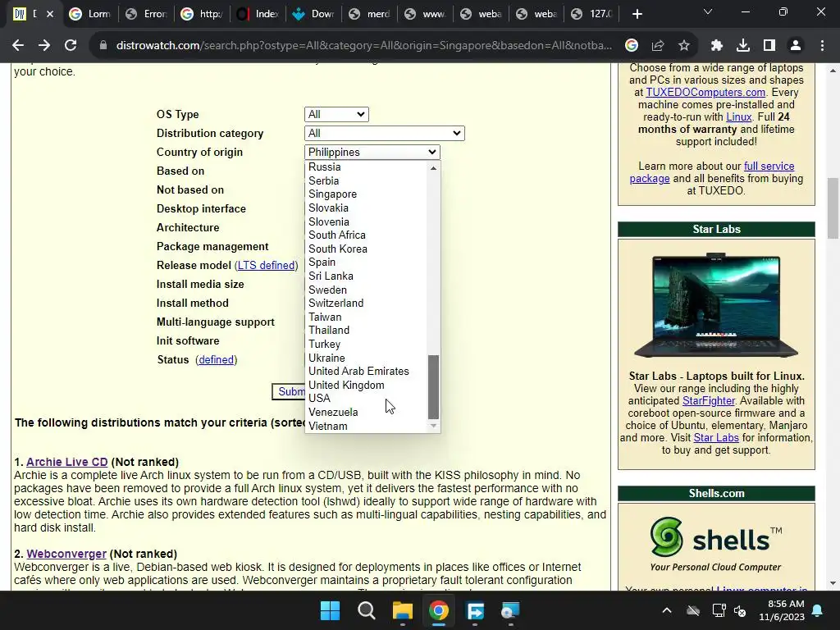Toggle the browser side panel icon
The width and height of the screenshot is (840, 630).
coord(769,46)
